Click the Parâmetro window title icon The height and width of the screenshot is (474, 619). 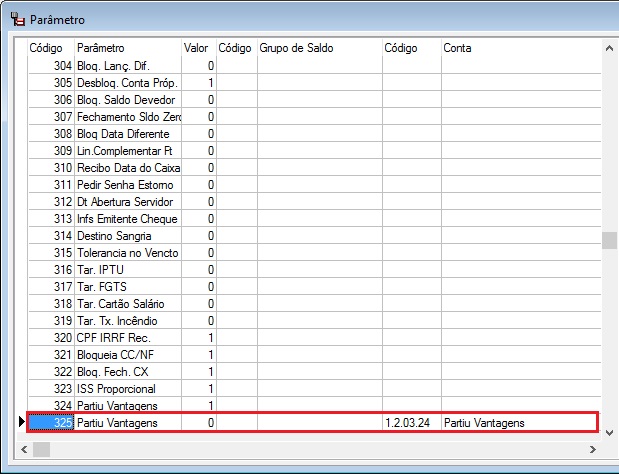click(x=17, y=20)
